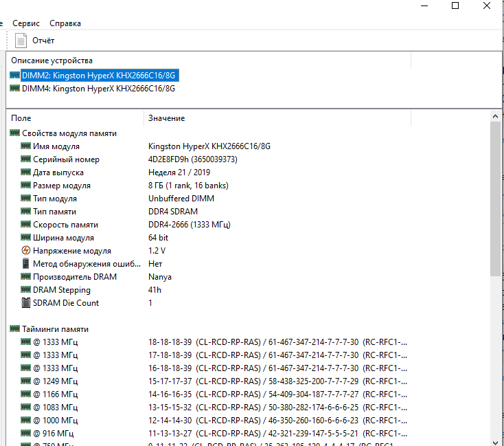504x446 pixels.
Task: Click the Свойства модуля памяти group icon
Action: [15, 133]
